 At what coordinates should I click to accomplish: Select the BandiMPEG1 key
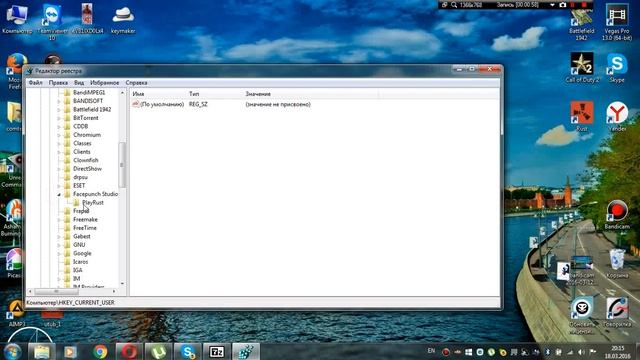point(89,93)
